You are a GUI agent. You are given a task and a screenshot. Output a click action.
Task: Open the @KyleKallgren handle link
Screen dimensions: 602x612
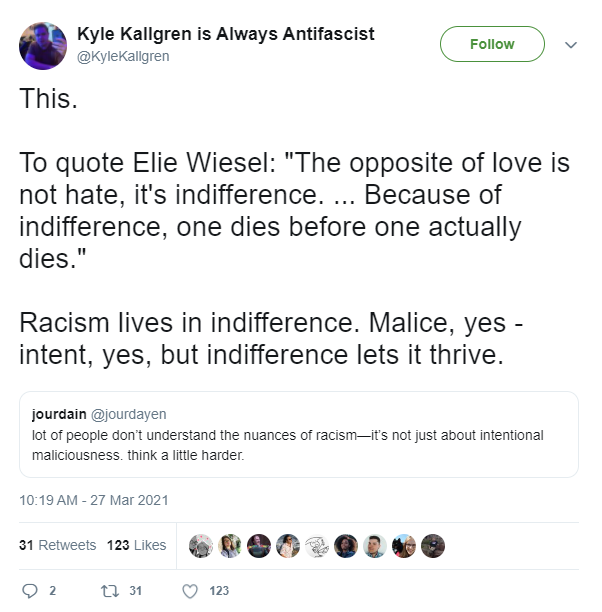(x=123, y=57)
